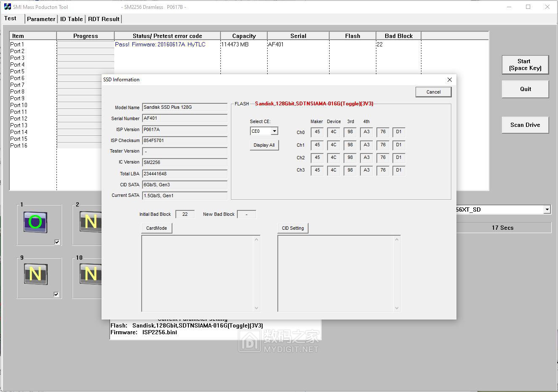The height and width of the screenshot is (392, 558).
Task: Click the port 1 green O status icon
Action: point(35,222)
